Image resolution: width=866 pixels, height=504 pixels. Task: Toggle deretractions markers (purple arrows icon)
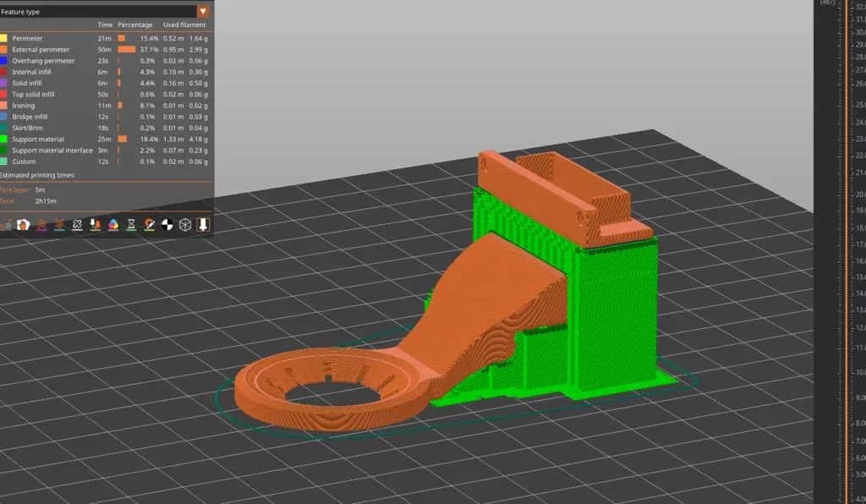(41, 225)
